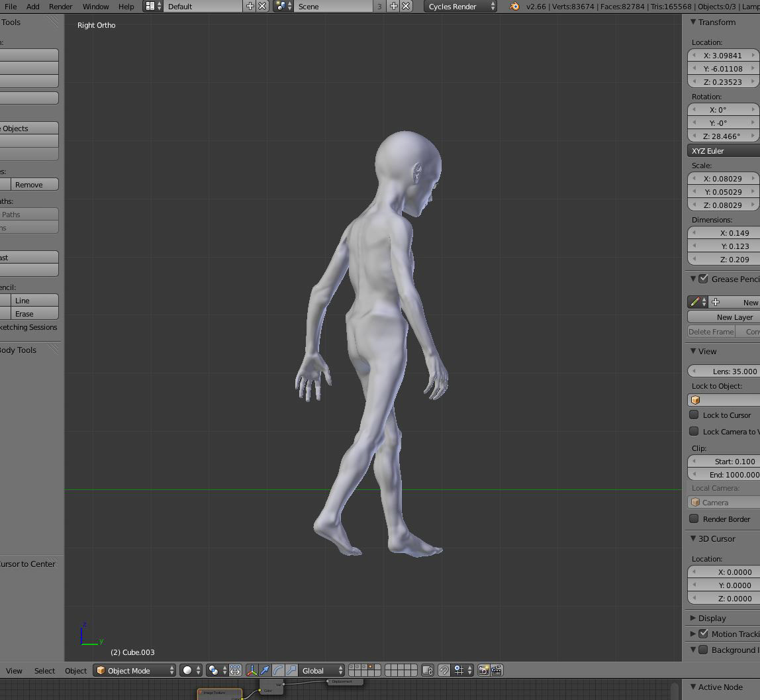Screen dimensions: 760x700
Task: Open the Add menu
Action: coord(33,7)
